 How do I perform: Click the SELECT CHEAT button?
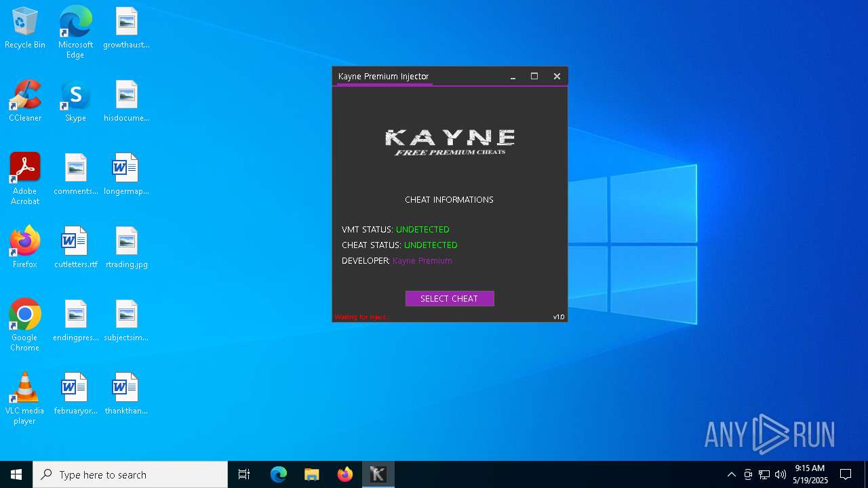[450, 298]
